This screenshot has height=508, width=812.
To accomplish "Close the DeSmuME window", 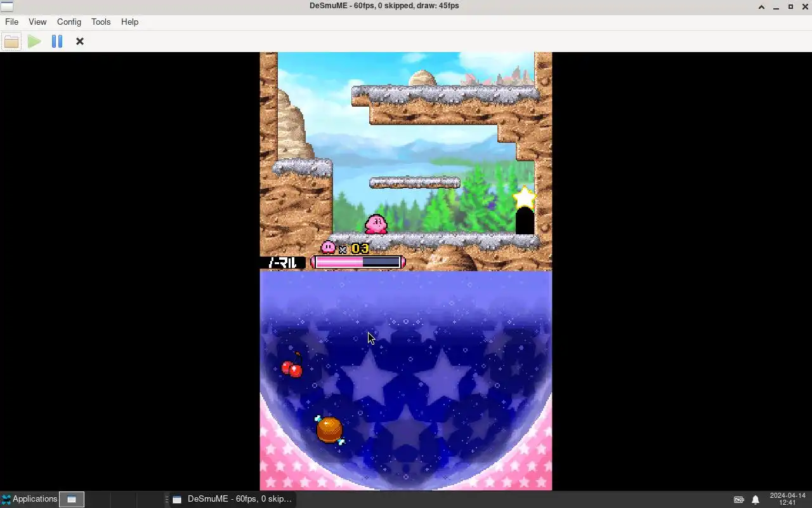I will [x=804, y=7].
